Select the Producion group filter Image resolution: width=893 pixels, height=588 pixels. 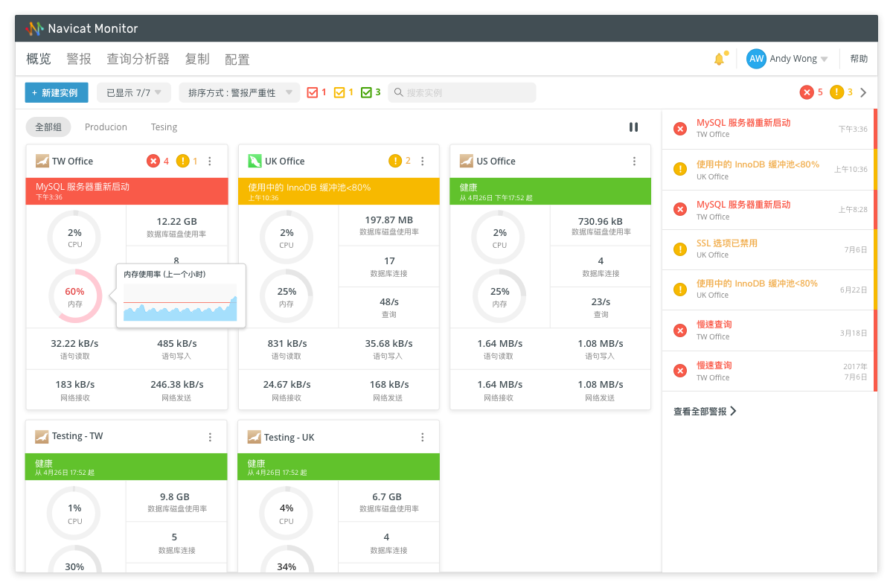click(x=106, y=127)
